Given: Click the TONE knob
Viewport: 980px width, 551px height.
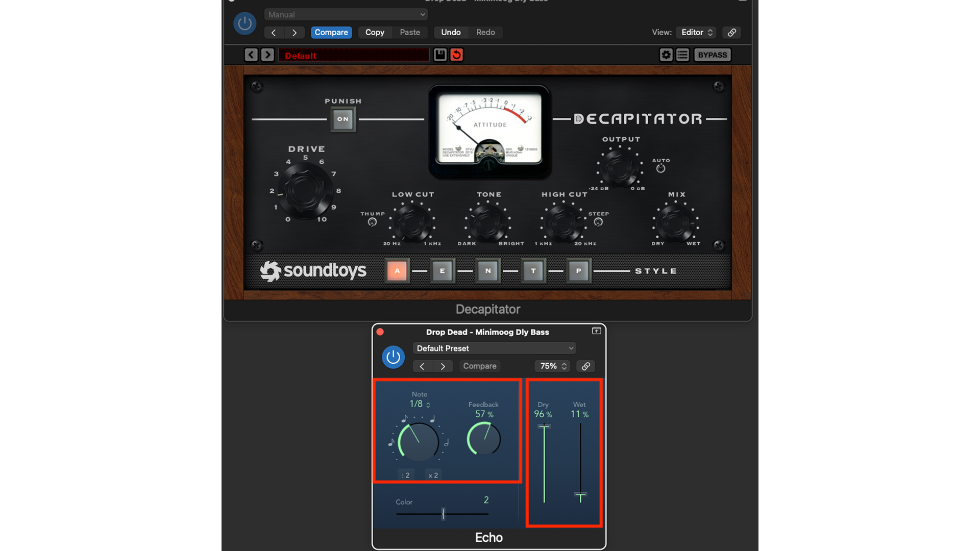Looking at the screenshot, I should [487, 223].
